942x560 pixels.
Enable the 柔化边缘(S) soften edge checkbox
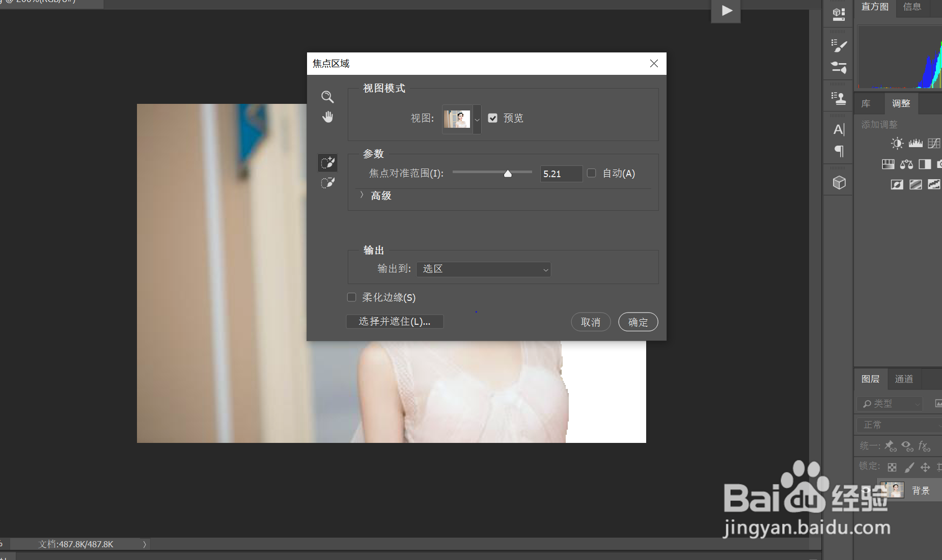click(x=351, y=297)
